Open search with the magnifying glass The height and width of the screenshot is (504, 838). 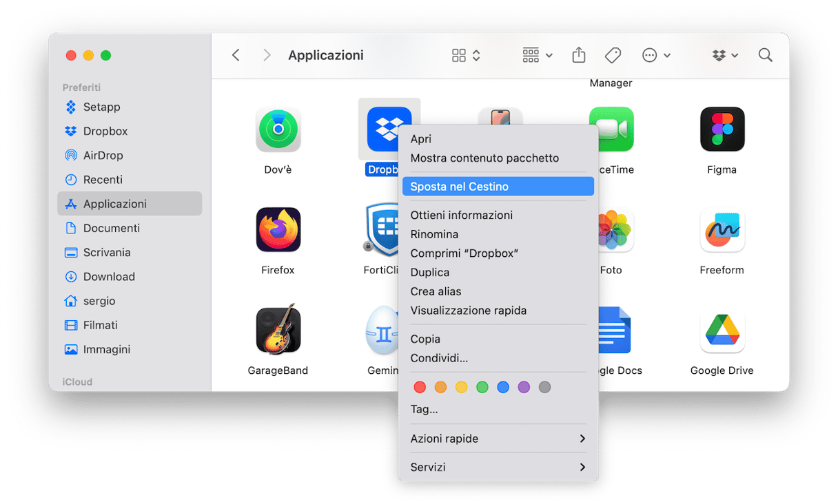coord(765,55)
